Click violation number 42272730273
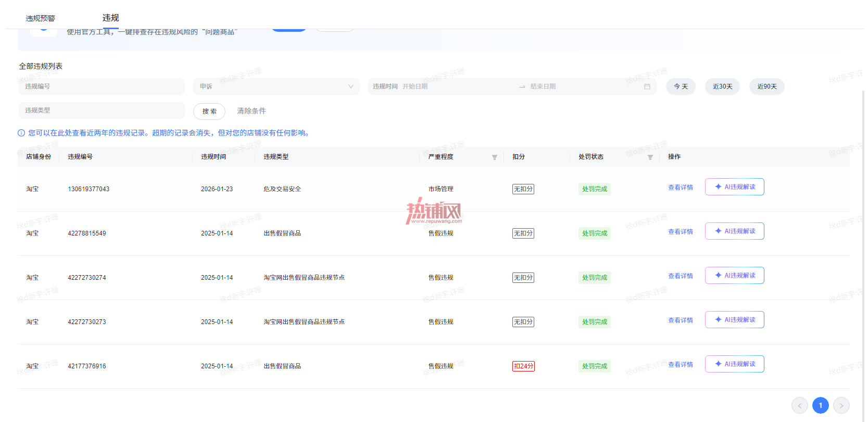 pyautogui.click(x=87, y=322)
